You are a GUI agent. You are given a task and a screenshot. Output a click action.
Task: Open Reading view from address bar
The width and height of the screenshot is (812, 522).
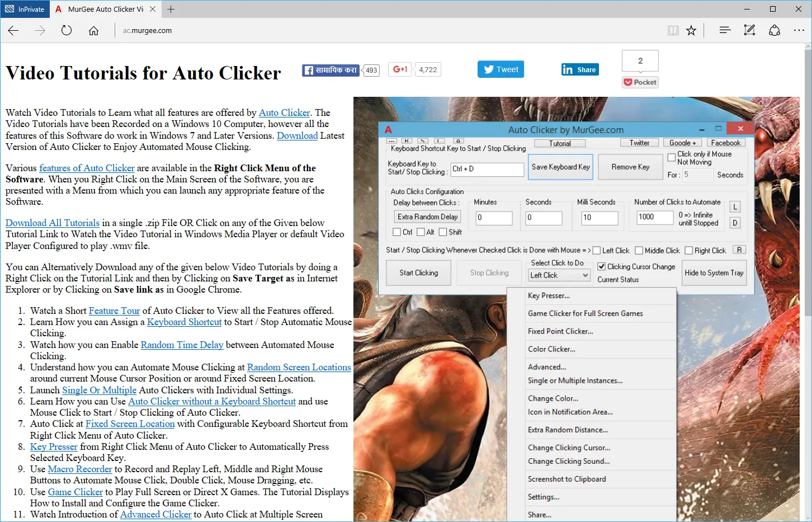[x=673, y=31]
